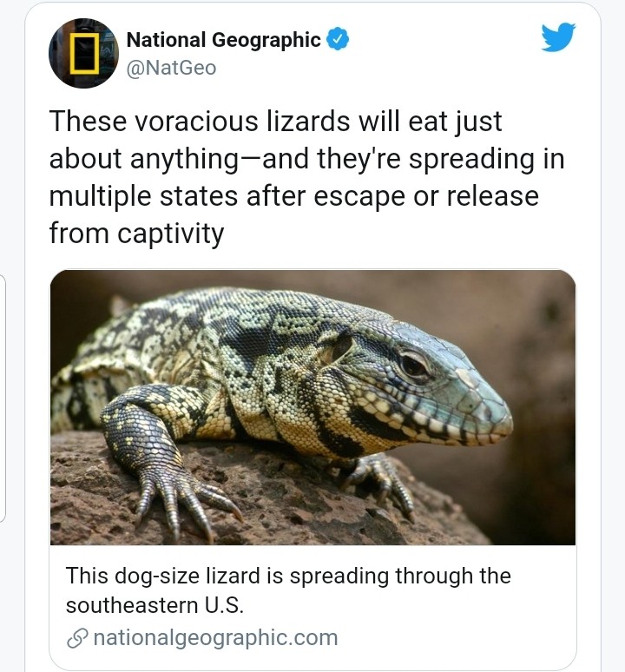Click the "southeastern U.S." headline line

tap(155, 605)
